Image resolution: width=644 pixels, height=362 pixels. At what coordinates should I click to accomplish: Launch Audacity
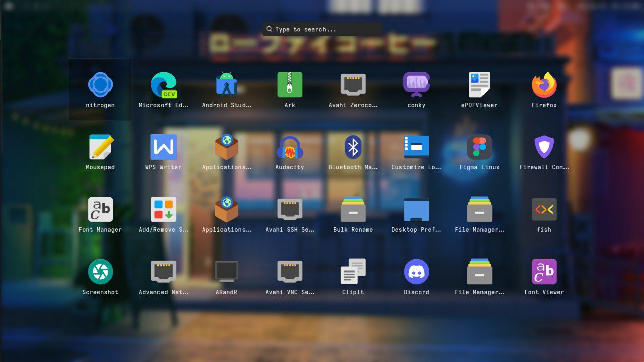(290, 152)
